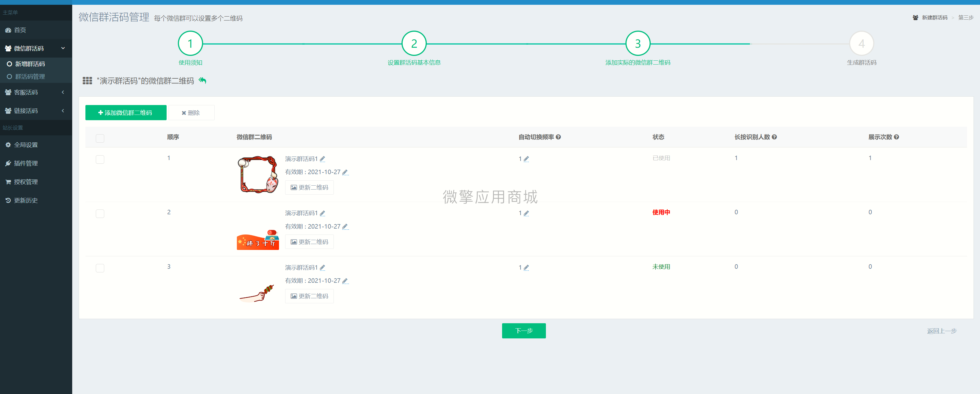Click the 顺序 column header
The height and width of the screenshot is (394, 980).
point(173,137)
